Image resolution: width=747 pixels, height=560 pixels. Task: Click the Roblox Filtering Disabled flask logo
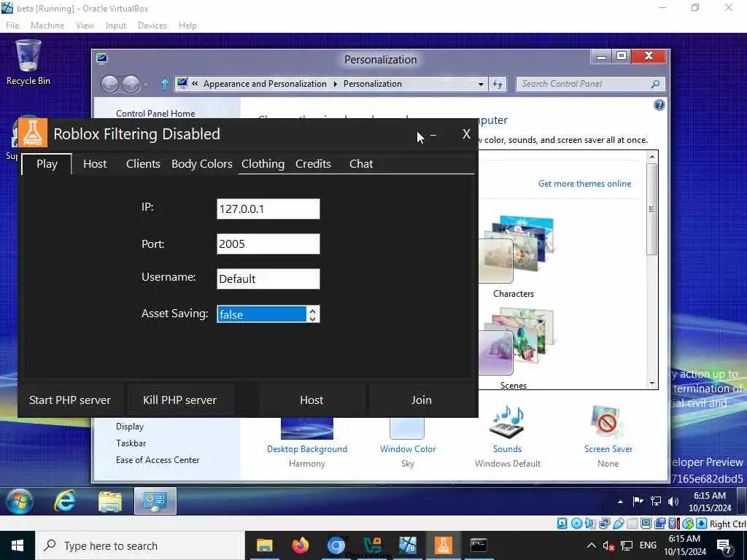click(32, 133)
